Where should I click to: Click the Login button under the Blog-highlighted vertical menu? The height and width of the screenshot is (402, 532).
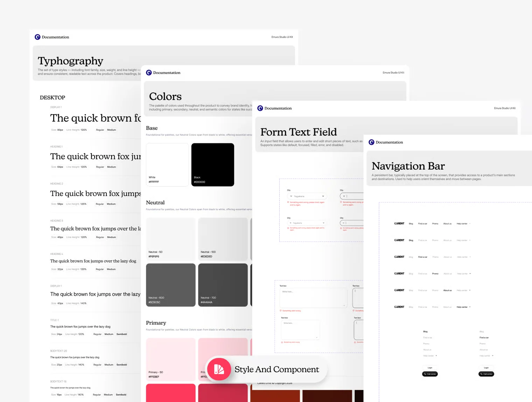[x=430, y=368]
